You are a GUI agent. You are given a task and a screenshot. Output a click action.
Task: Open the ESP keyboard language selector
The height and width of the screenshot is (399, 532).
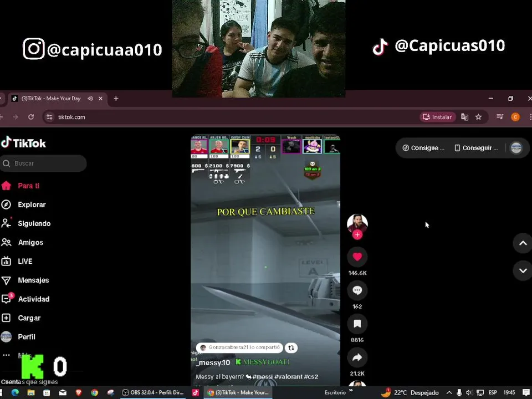(493, 392)
